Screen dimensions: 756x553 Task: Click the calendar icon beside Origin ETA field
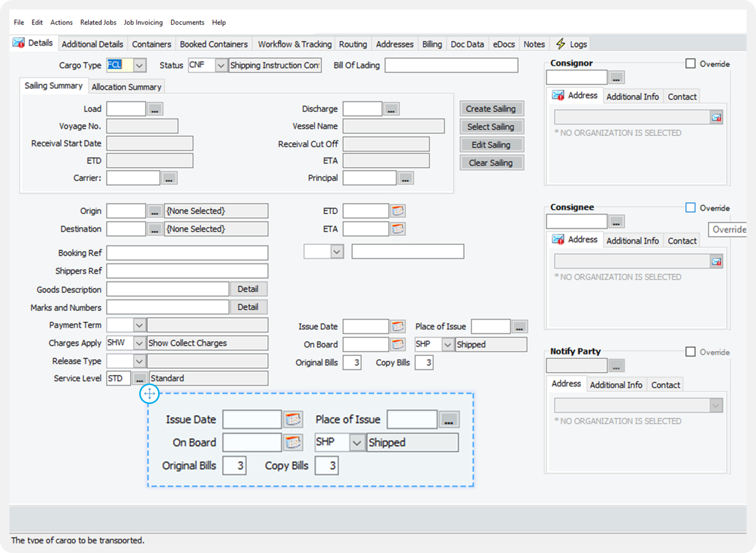(x=398, y=229)
